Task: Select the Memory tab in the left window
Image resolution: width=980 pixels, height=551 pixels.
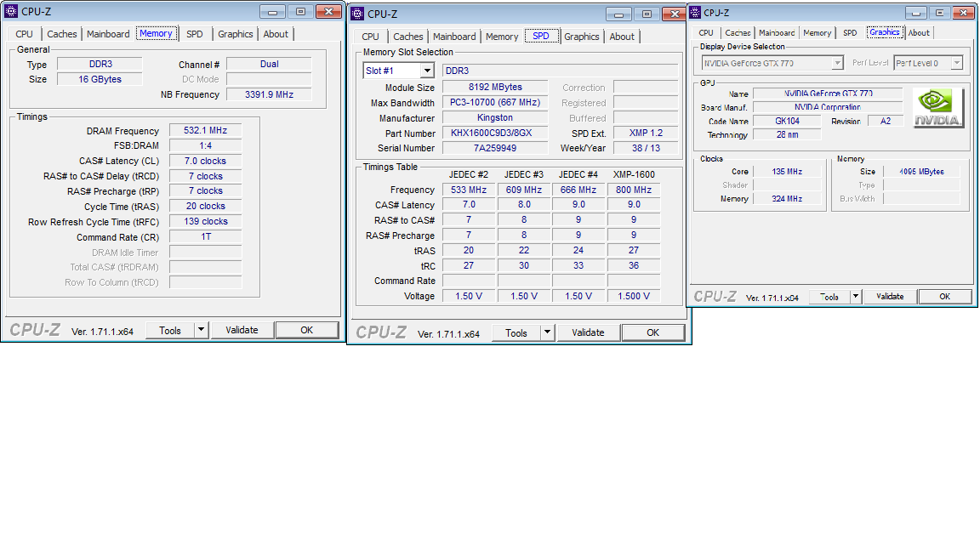Action: click(157, 33)
